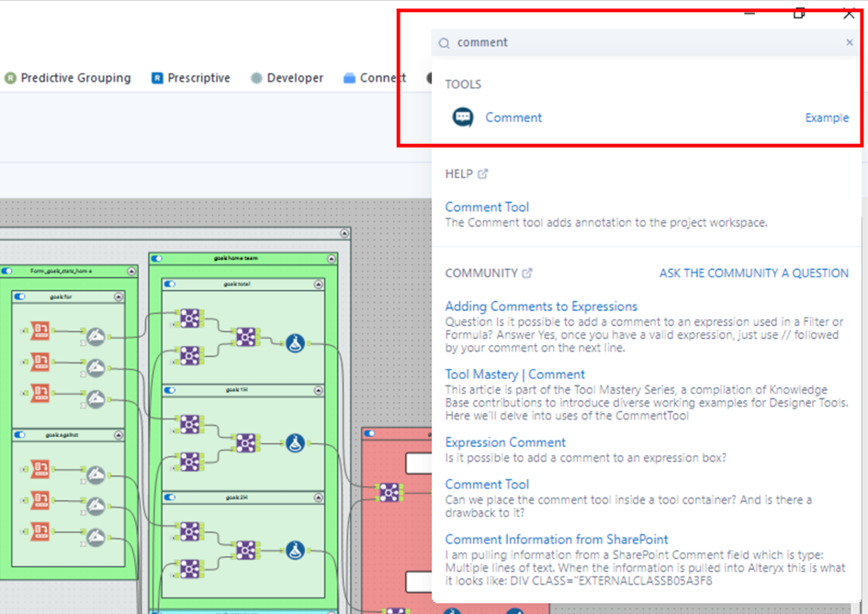Select the third red tool in goals for container
This screenshot has width=868, height=614.
(x=39, y=394)
